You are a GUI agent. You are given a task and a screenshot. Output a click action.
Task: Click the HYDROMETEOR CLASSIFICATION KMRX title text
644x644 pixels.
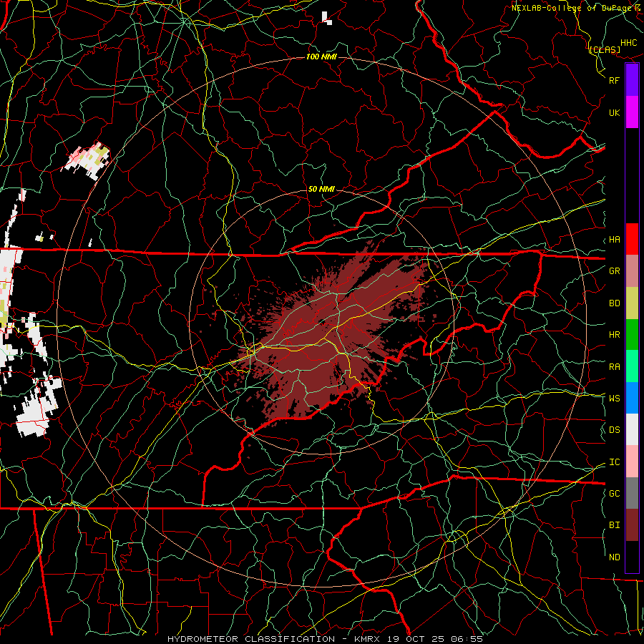point(326,639)
